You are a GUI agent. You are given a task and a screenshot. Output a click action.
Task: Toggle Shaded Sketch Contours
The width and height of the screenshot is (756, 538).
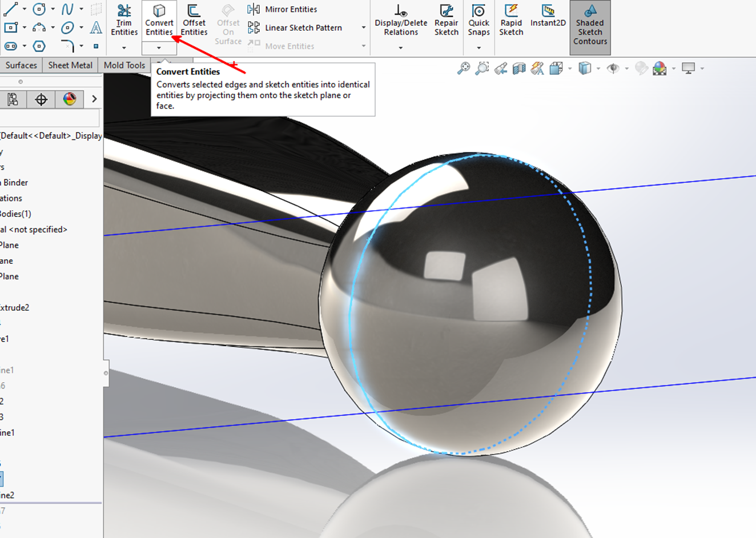(x=590, y=27)
